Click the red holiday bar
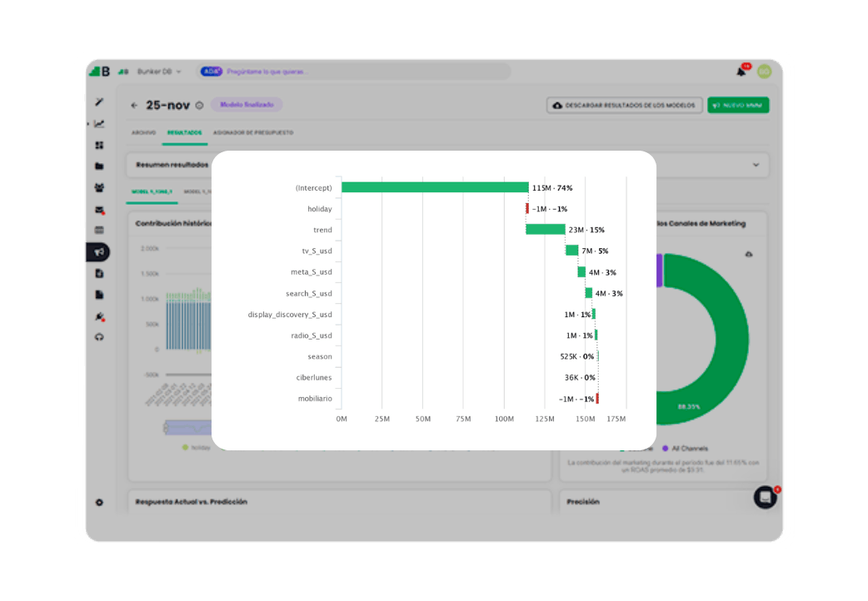Viewport: 868px width, 601px height. 527,209
